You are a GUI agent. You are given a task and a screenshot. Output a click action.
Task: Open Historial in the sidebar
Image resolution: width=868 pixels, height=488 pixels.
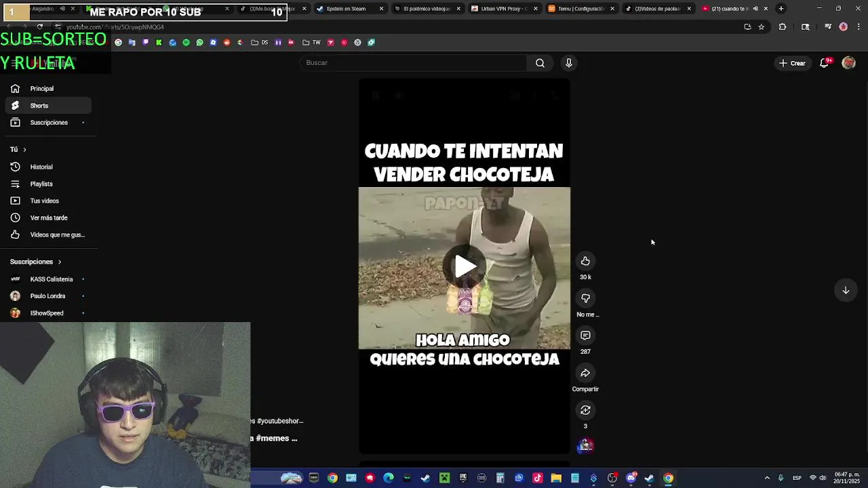point(47,167)
